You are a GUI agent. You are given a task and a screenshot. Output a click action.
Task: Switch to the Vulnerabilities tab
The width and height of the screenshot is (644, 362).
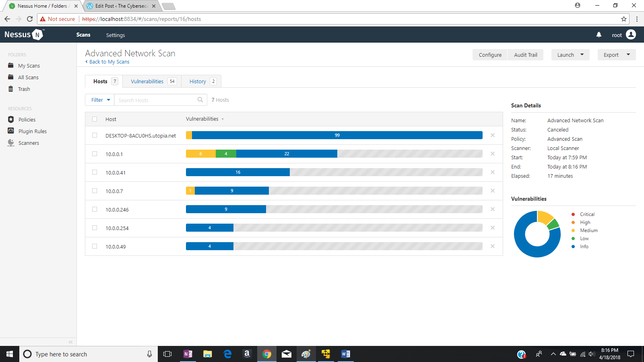147,81
